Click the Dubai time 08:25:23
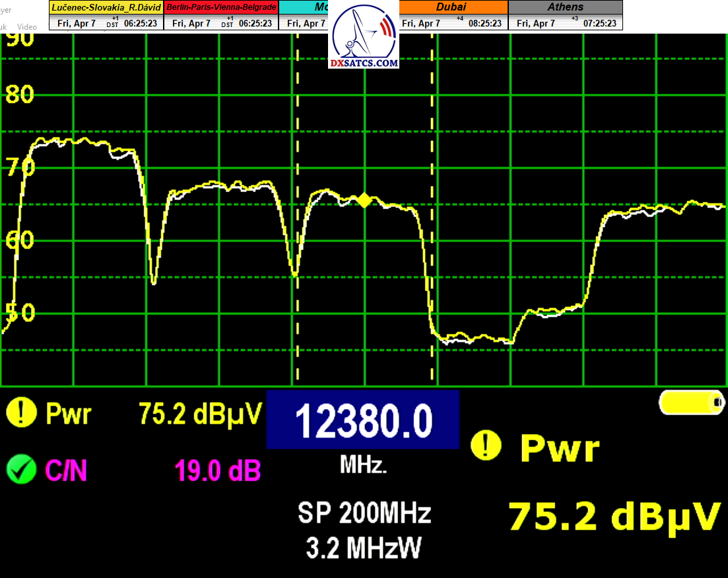Image resolution: width=728 pixels, height=578 pixels. [x=484, y=23]
